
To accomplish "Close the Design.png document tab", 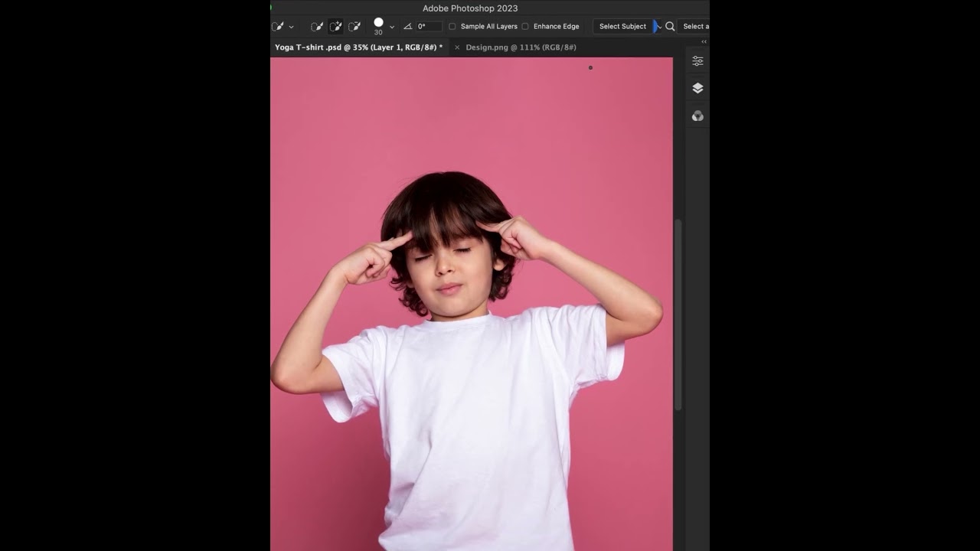I will click(457, 47).
